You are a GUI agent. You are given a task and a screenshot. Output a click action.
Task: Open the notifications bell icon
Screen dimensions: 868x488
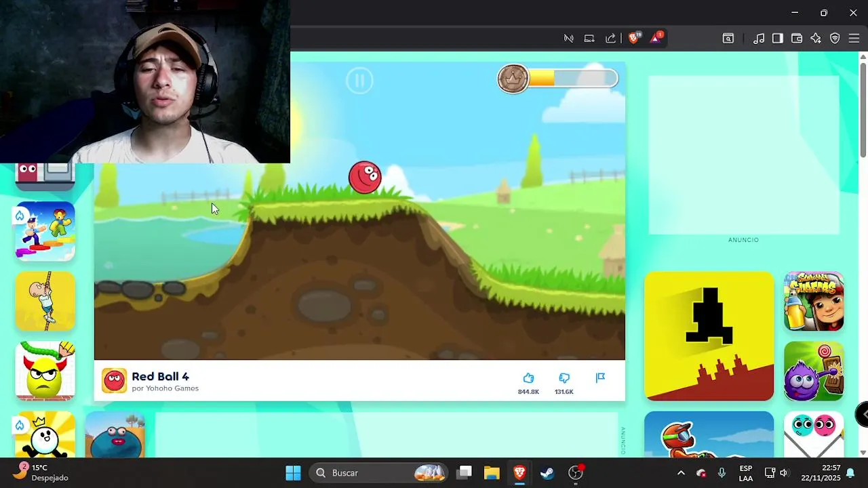point(850,473)
